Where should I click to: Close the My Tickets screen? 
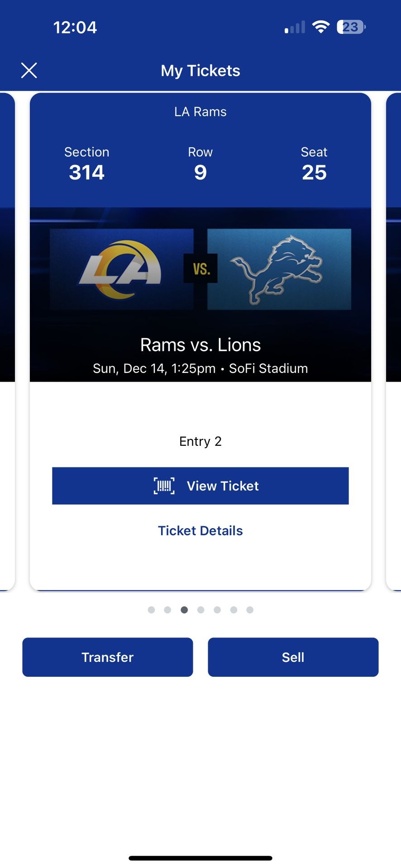click(x=29, y=71)
